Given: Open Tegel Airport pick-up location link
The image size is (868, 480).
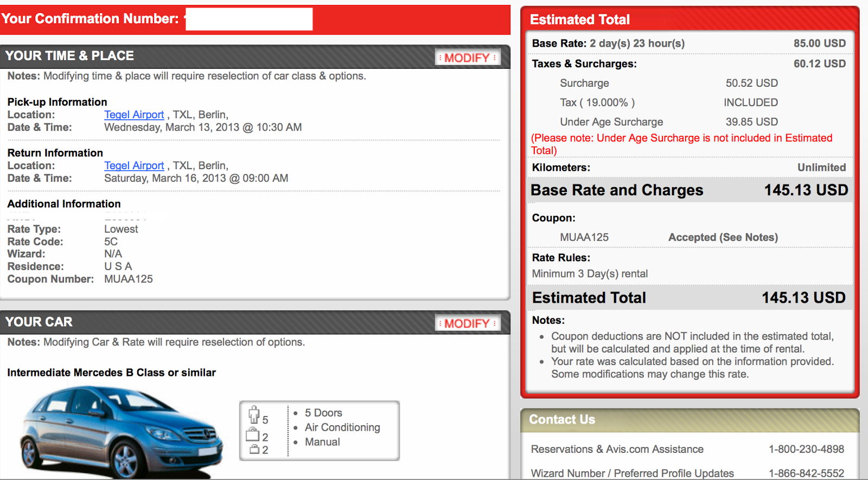Looking at the screenshot, I should [134, 114].
